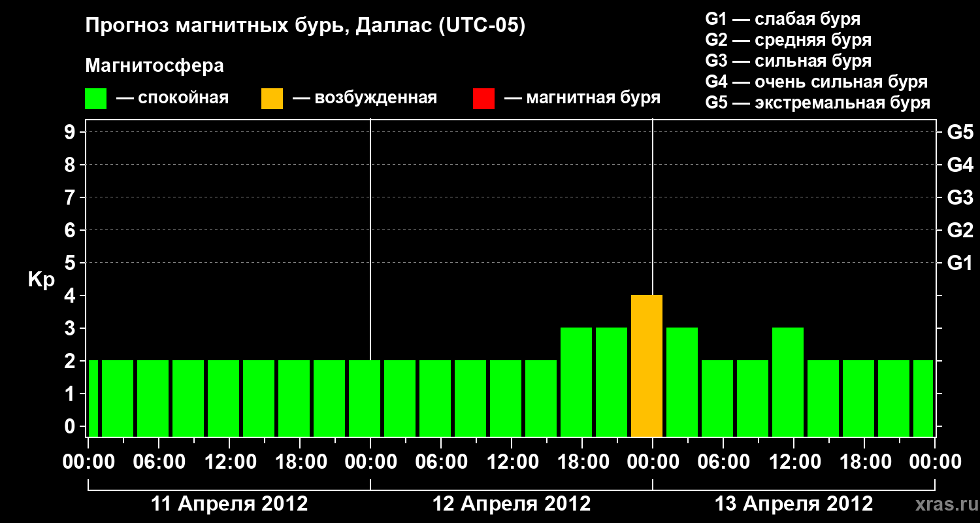The height and width of the screenshot is (523, 980).
Task: Click the '11 Апреля 2012' date label
Action: click(x=229, y=504)
